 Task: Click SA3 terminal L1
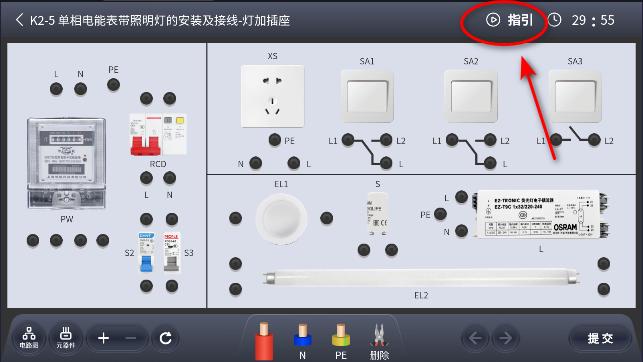point(556,140)
